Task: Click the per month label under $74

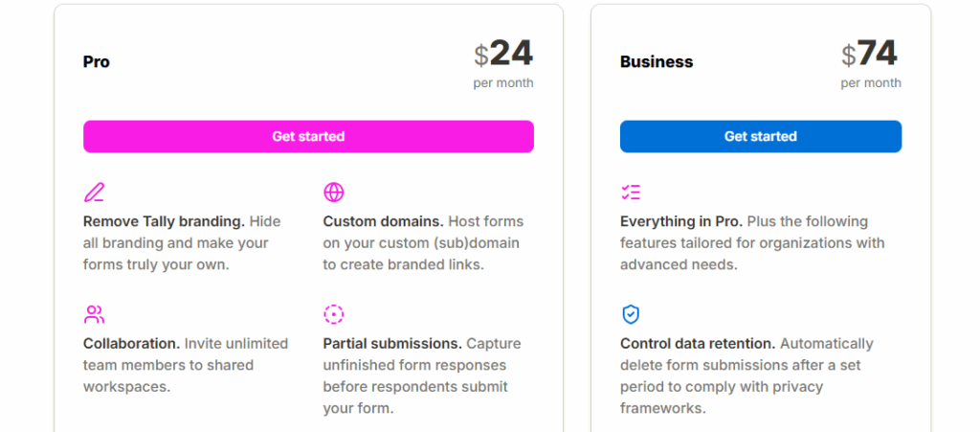Action: [x=871, y=83]
